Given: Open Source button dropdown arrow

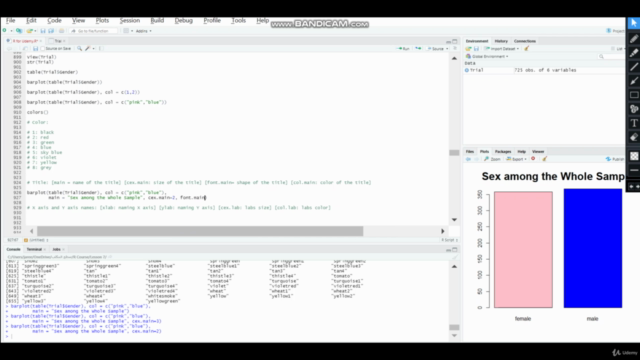Looking at the screenshot, I should [x=447, y=49].
